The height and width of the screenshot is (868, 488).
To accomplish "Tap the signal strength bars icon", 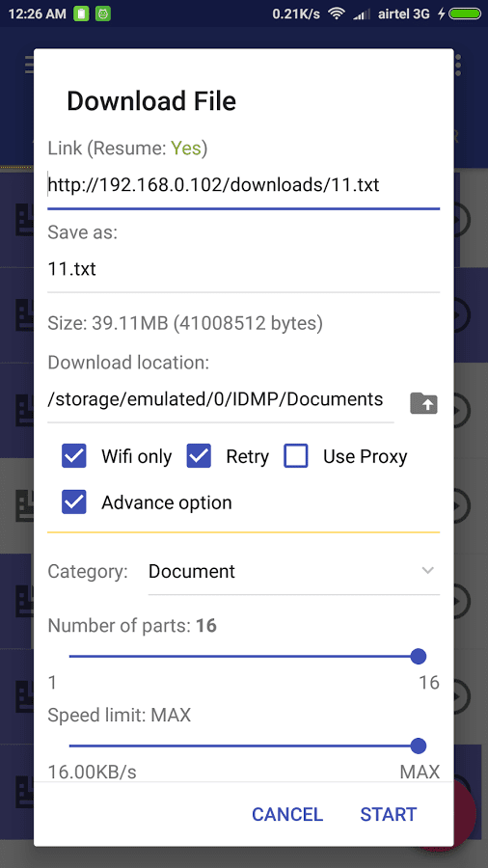I will (x=362, y=14).
